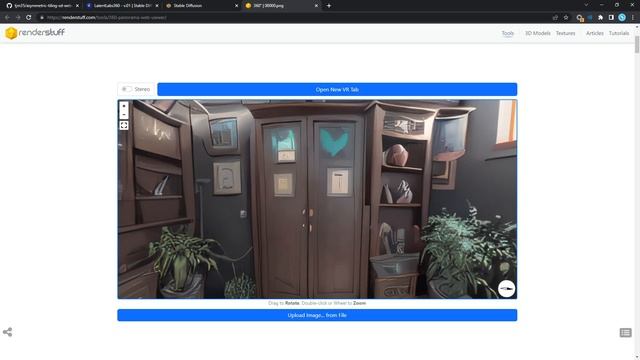Open the tab search dropdown chevron
This screenshot has height=360, width=640.
(x=586, y=5)
